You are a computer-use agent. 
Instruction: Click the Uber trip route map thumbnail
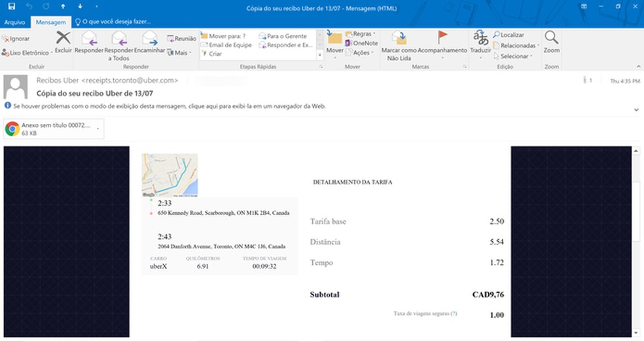(x=170, y=175)
